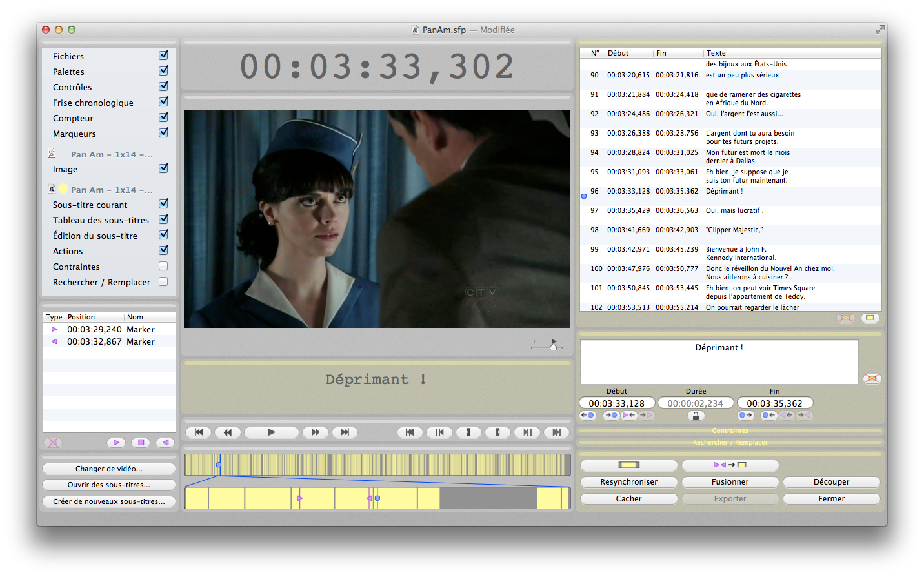Image resolution: width=924 pixels, height=577 pixels.
Task: Enable the Contraintes checkbox
Action: (x=163, y=266)
